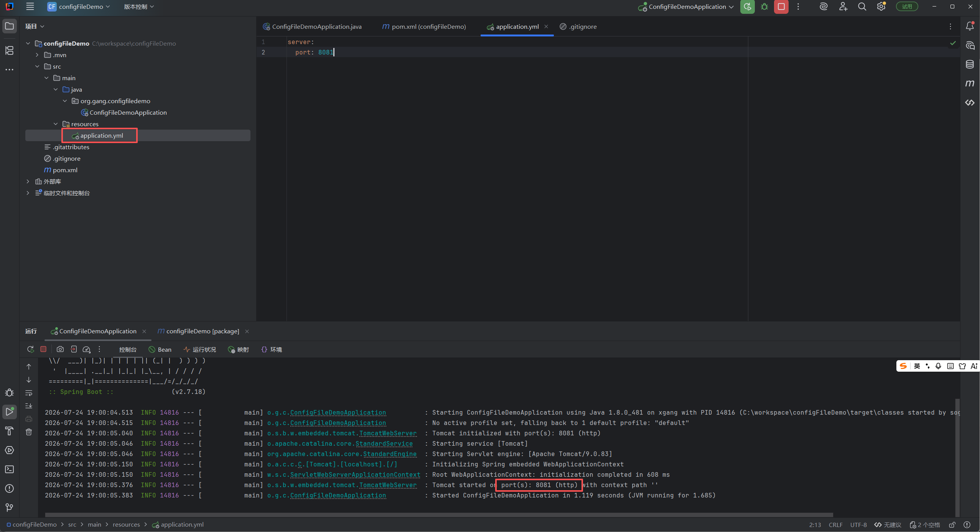This screenshot has width=980, height=532.
Task: Open UTF-8 encoding selector
Action: point(858,525)
